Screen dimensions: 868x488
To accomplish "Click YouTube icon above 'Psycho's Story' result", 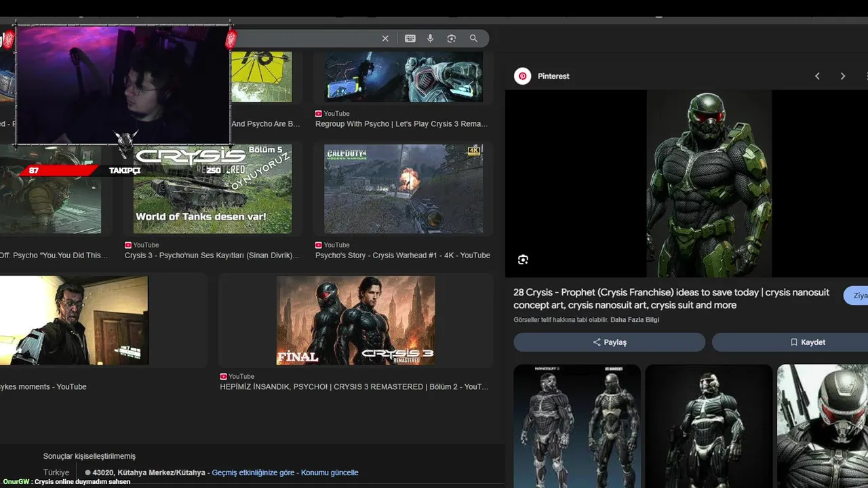I will click(x=319, y=245).
